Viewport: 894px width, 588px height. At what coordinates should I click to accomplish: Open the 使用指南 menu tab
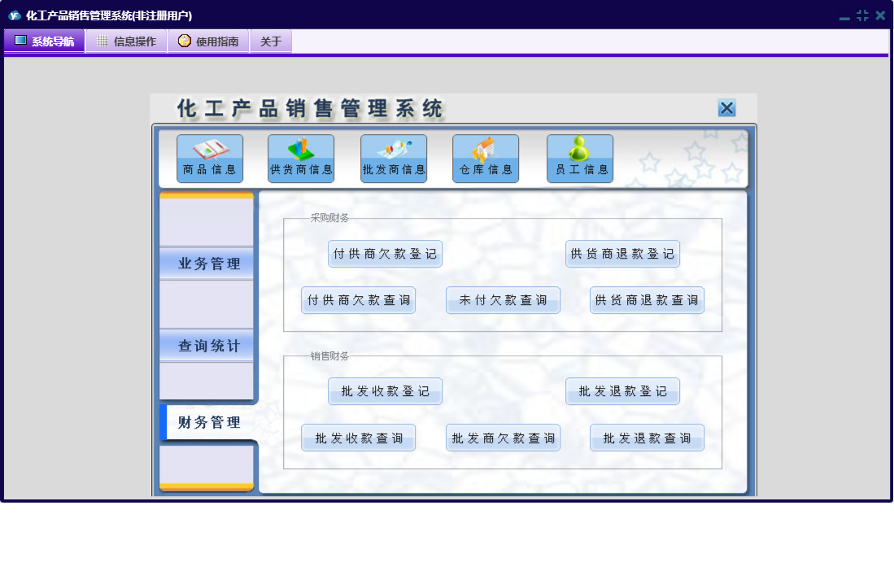point(209,41)
